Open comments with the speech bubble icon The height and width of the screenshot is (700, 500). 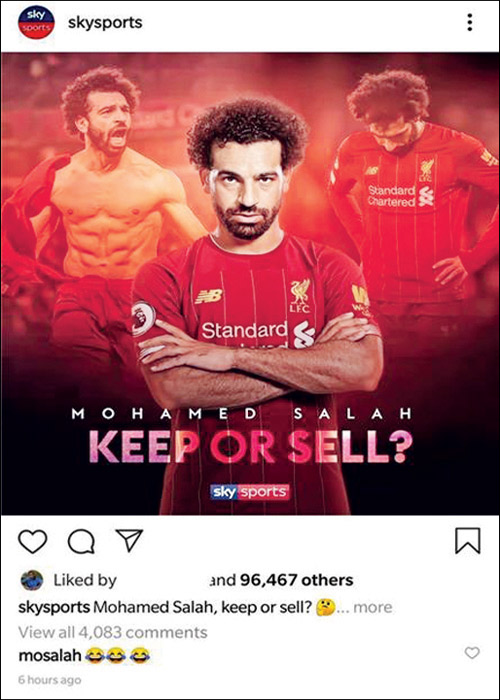(x=81, y=542)
